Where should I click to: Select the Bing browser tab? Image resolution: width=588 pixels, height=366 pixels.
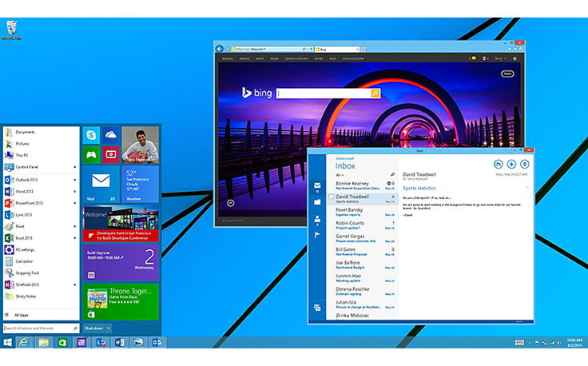point(337,49)
